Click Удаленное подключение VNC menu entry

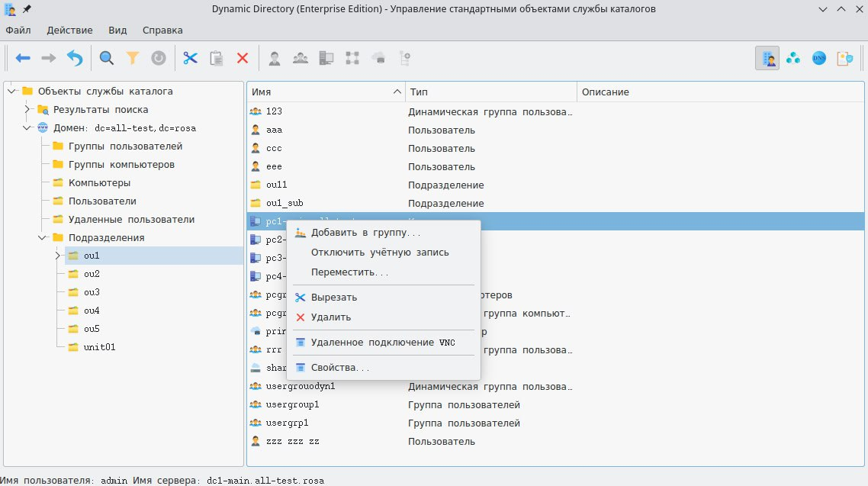383,343
